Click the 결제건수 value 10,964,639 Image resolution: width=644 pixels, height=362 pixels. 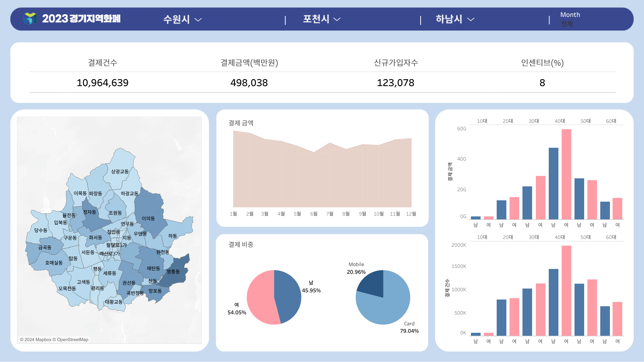click(103, 83)
